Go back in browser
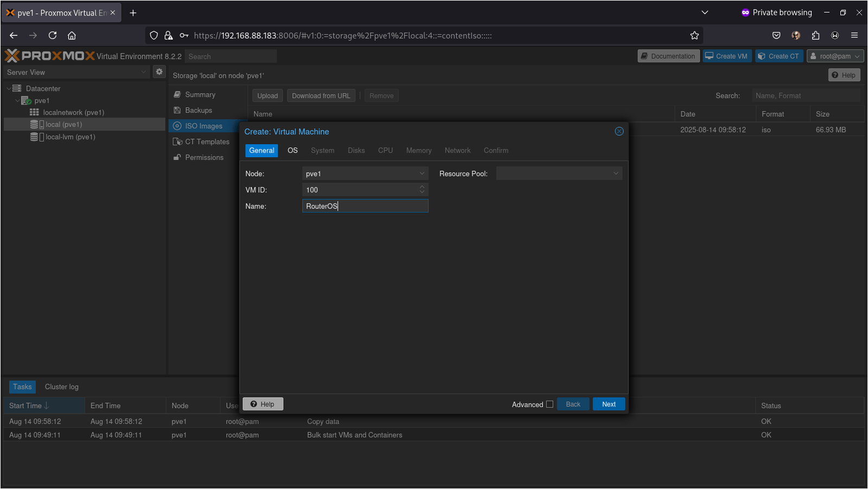This screenshot has height=489, width=868. (14, 35)
